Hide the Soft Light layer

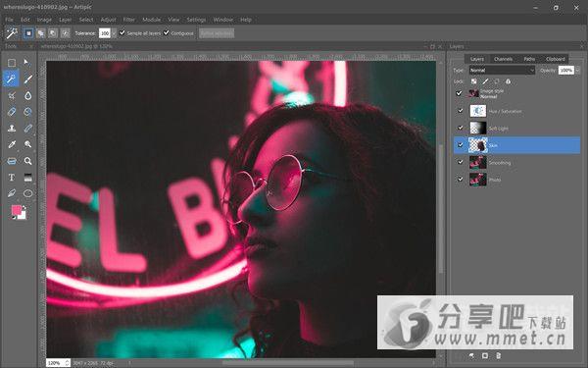pyautogui.click(x=461, y=128)
